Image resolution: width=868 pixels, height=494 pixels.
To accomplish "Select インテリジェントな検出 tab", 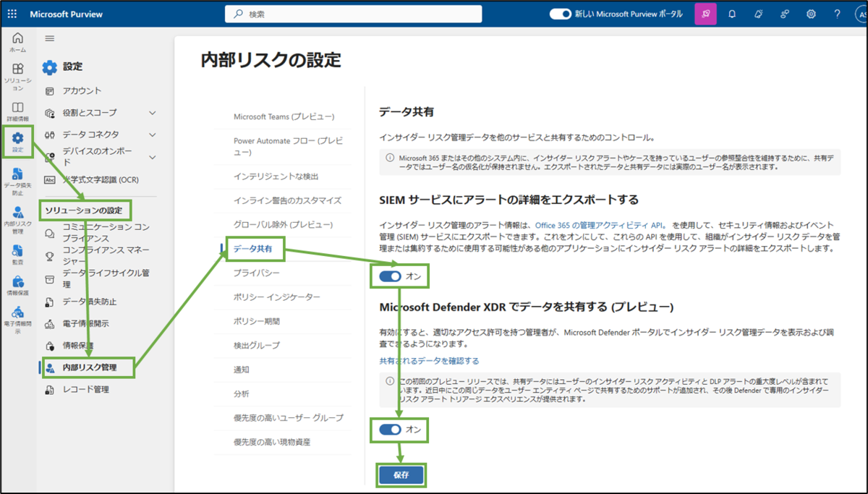I will pyautogui.click(x=276, y=176).
